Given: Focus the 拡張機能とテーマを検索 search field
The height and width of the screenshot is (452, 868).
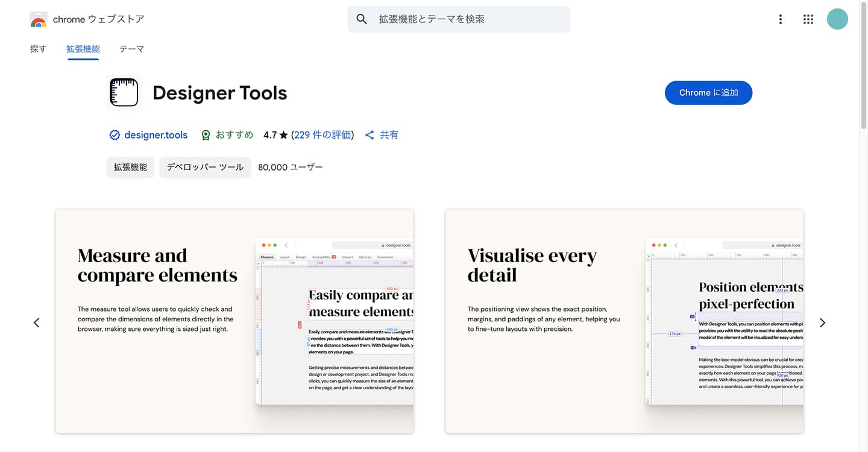Looking at the screenshot, I should pyautogui.click(x=459, y=19).
